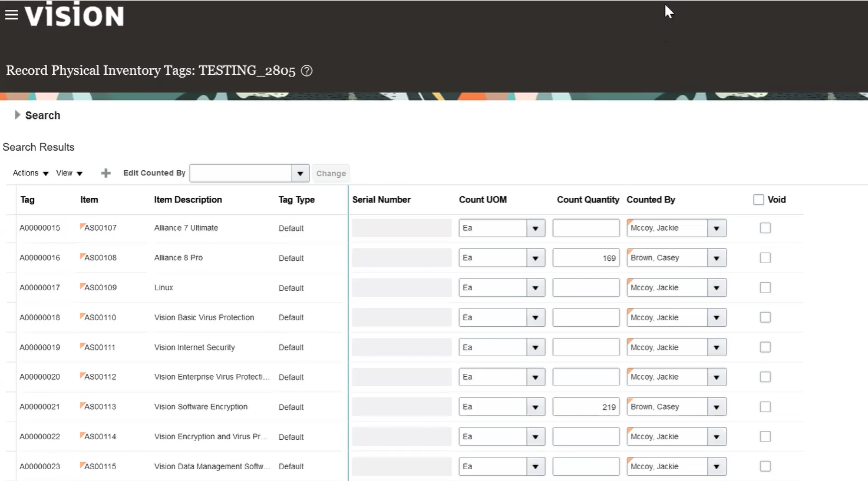Open the Edit Counted By dropdown
Viewport: 868px width, 481px height.
[300, 173]
